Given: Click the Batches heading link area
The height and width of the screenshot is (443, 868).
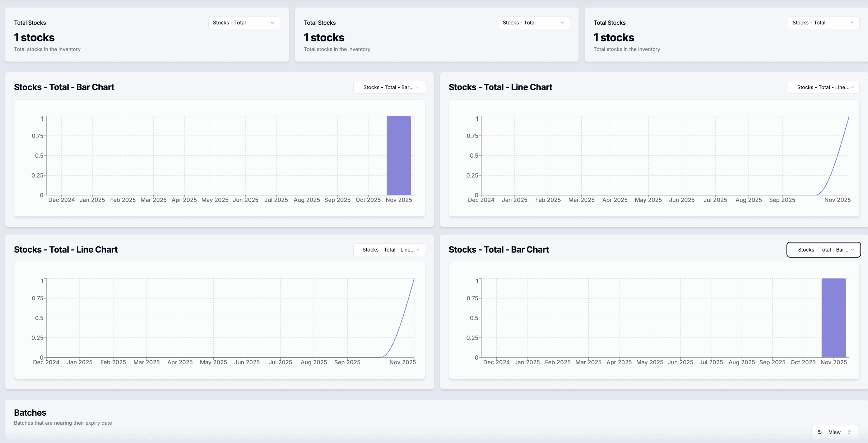Looking at the screenshot, I should click(x=30, y=412).
